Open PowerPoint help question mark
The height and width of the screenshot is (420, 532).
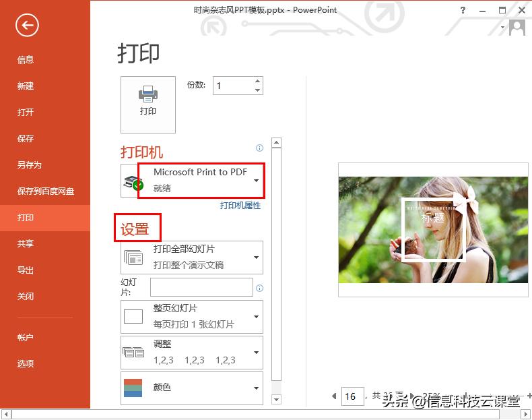point(463,10)
